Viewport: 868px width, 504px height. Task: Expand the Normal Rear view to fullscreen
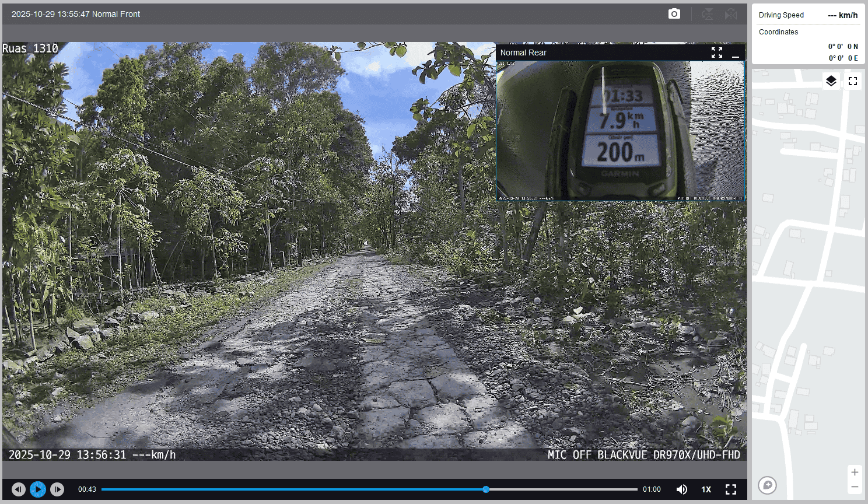[x=717, y=52]
